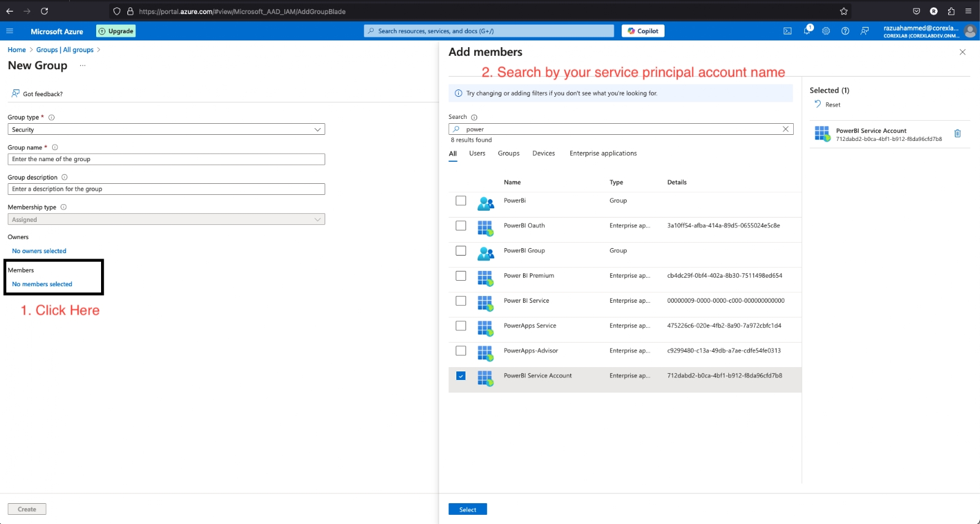
Task: Check the PowerBI Oauth checkbox
Action: tap(461, 226)
